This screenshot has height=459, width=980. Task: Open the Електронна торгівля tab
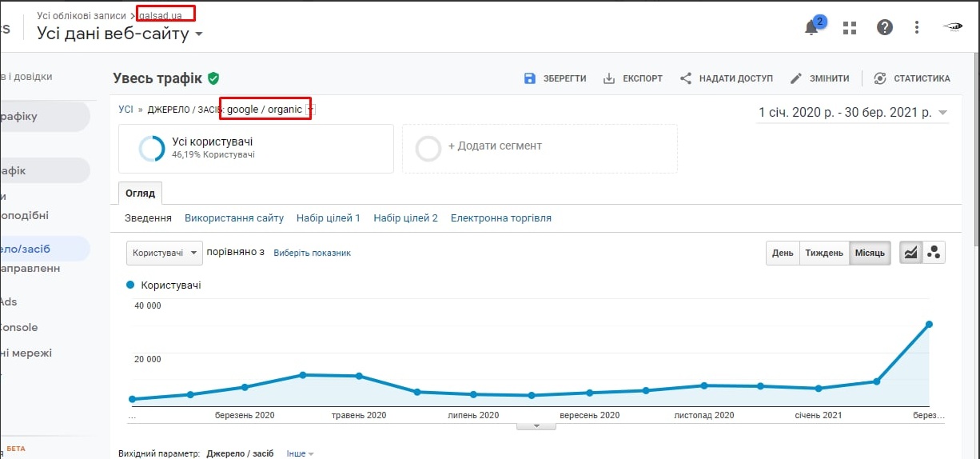pyautogui.click(x=501, y=218)
